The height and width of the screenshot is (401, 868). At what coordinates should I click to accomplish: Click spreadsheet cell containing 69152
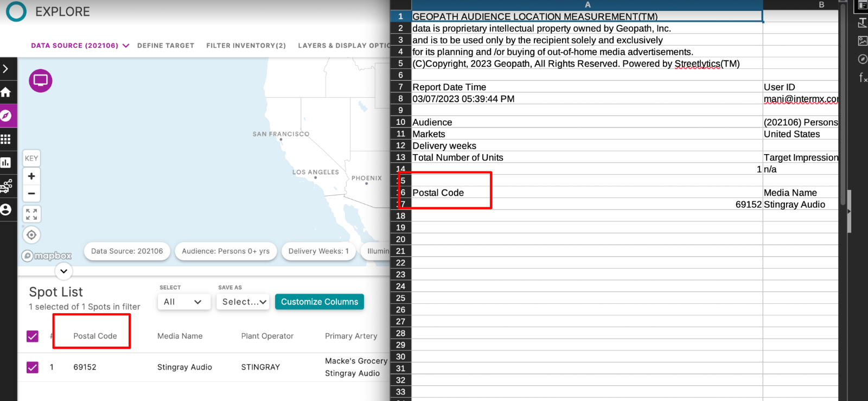click(587, 205)
